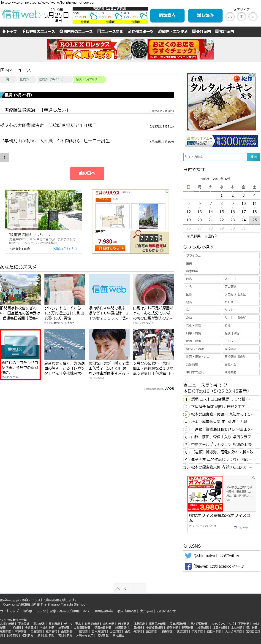Go to previous month ＜前月

205,179
